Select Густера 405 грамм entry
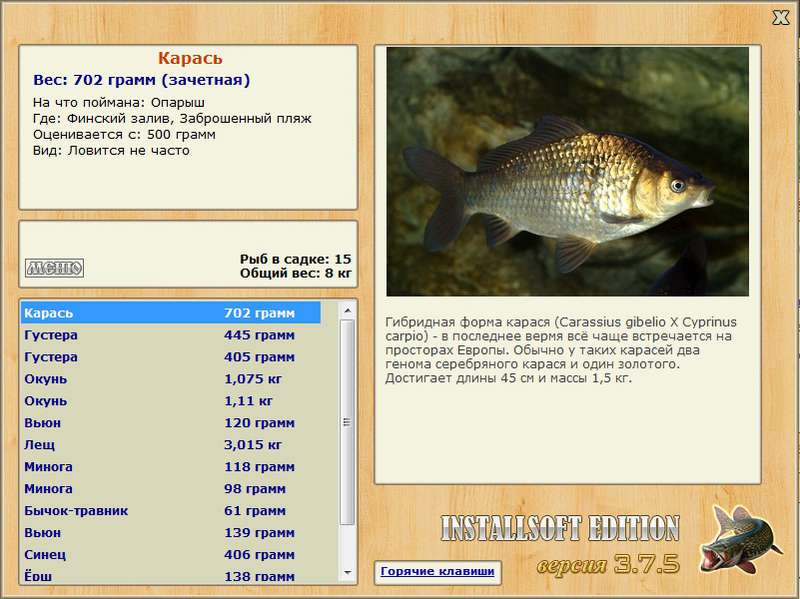 (x=171, y=357)
